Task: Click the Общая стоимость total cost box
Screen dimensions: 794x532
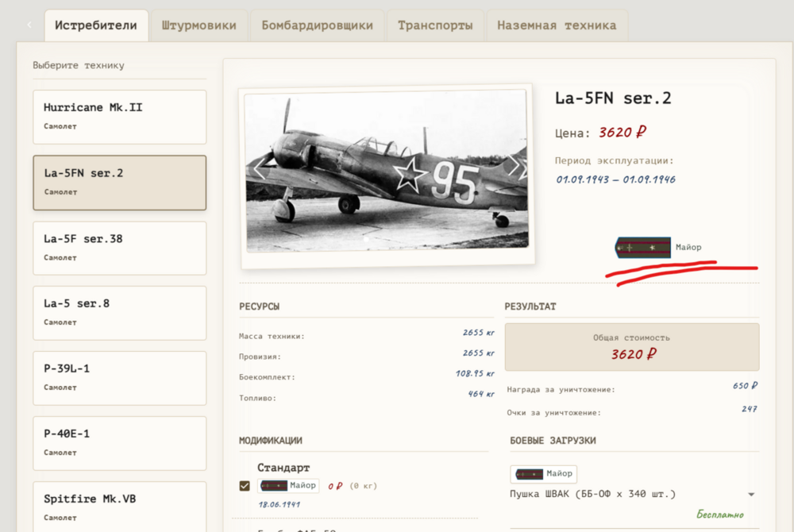Action: (x=631, y=346)
